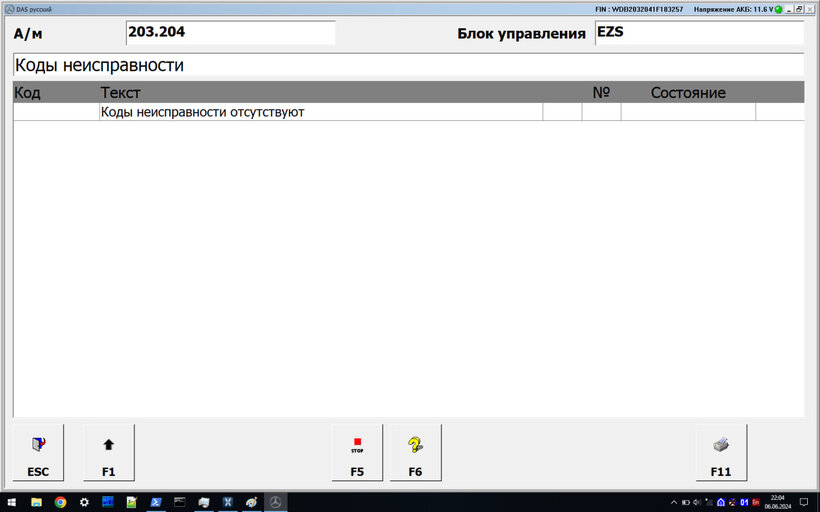The height and width of the screenshot is (512, 820).
Task: Click the battery tray icon
Action: 686,503
